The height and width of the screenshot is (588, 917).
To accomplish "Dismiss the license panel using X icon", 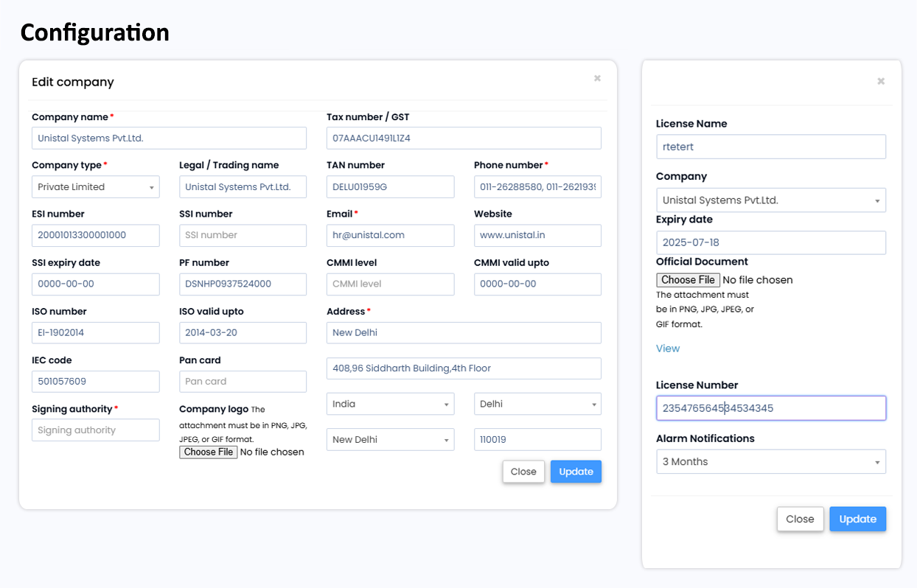I will tap(880, 82).
